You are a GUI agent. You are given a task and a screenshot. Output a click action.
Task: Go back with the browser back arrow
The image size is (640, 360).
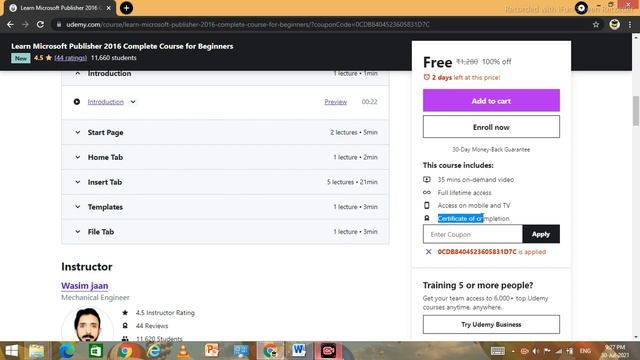pos(10,24)
